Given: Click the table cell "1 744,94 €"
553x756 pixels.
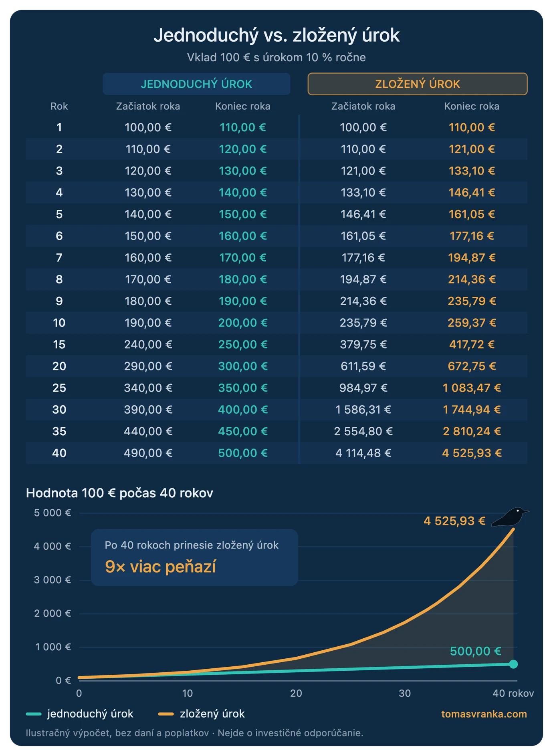Looking at the screenshot, I should [472, 410].
